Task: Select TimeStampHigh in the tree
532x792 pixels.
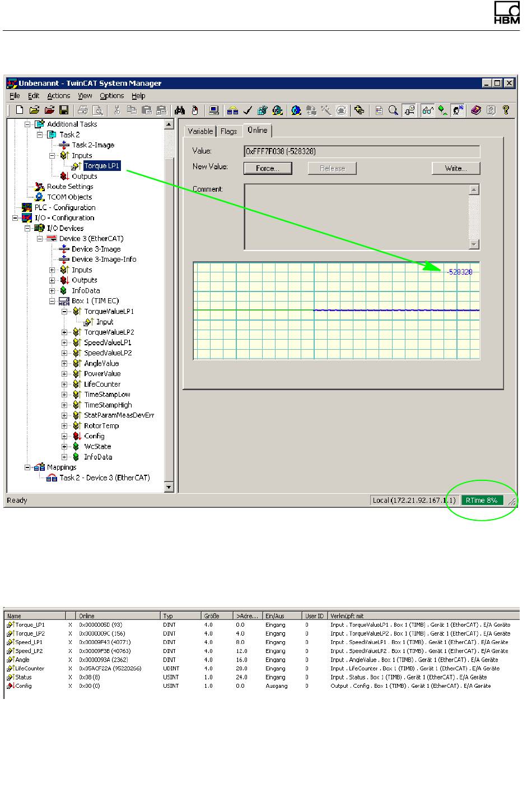Action: (x=108, y=405)
